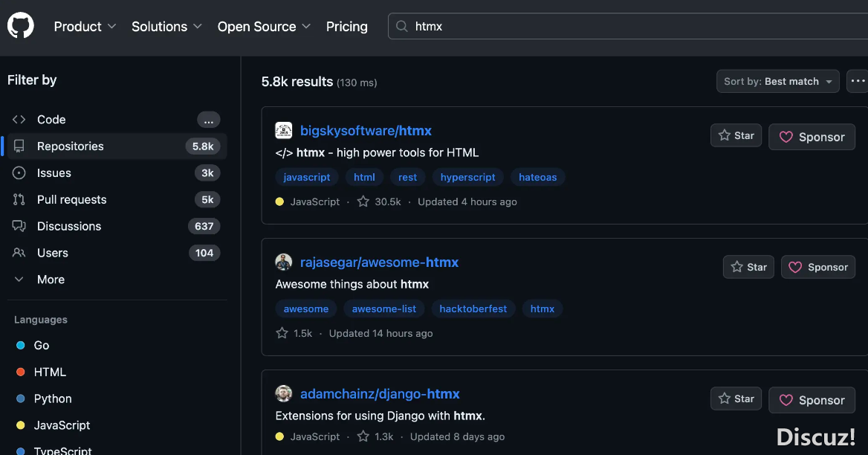Select the Repositories filter

[x=117, y=146]
